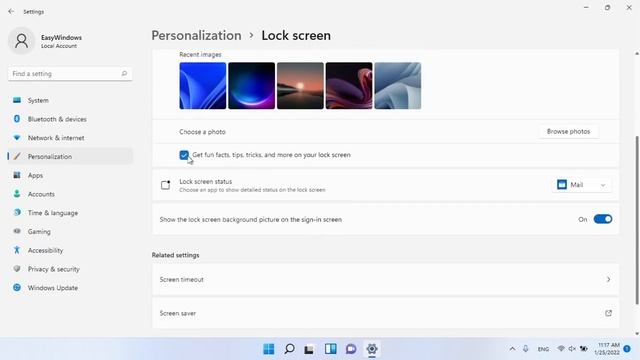Open Gaming settings category
The height and width of the screenshot is (360, 640).
tap(70, 231)
